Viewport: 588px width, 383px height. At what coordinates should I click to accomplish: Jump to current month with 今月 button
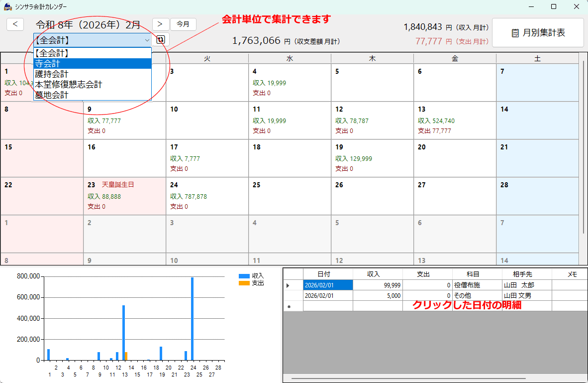[183, 24]
